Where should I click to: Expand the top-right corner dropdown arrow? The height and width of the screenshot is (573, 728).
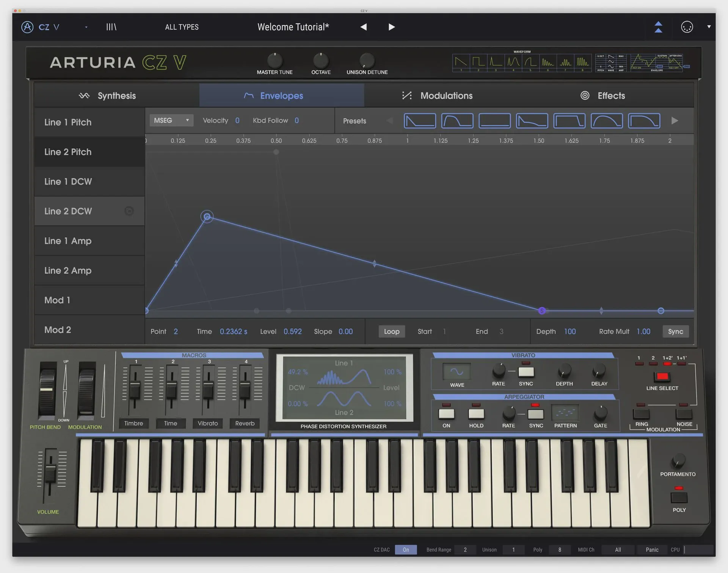click(x=709, y=27)
